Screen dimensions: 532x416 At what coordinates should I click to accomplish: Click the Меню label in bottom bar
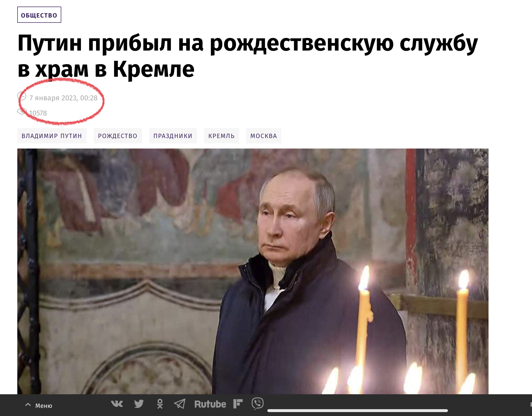pyautogui.click(x=44, y=406)
